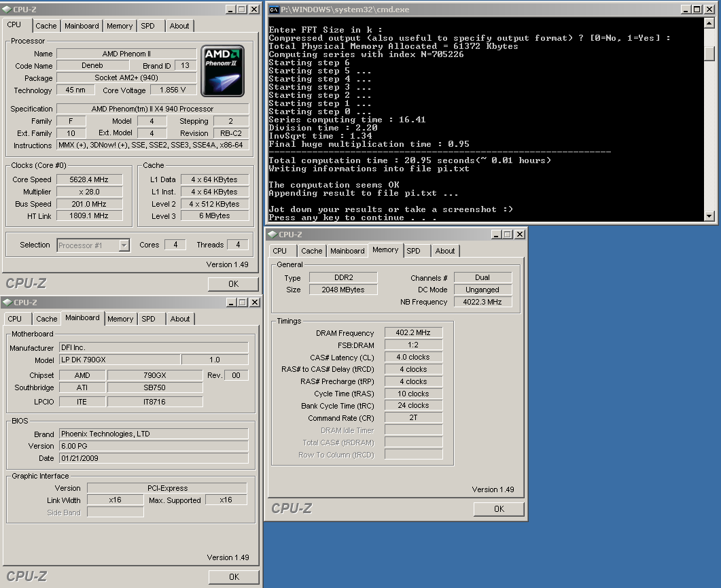This screenshot has width=721, height=588.
Task: Click the BIOS Date field 01/21/2009
Action: 154,458
